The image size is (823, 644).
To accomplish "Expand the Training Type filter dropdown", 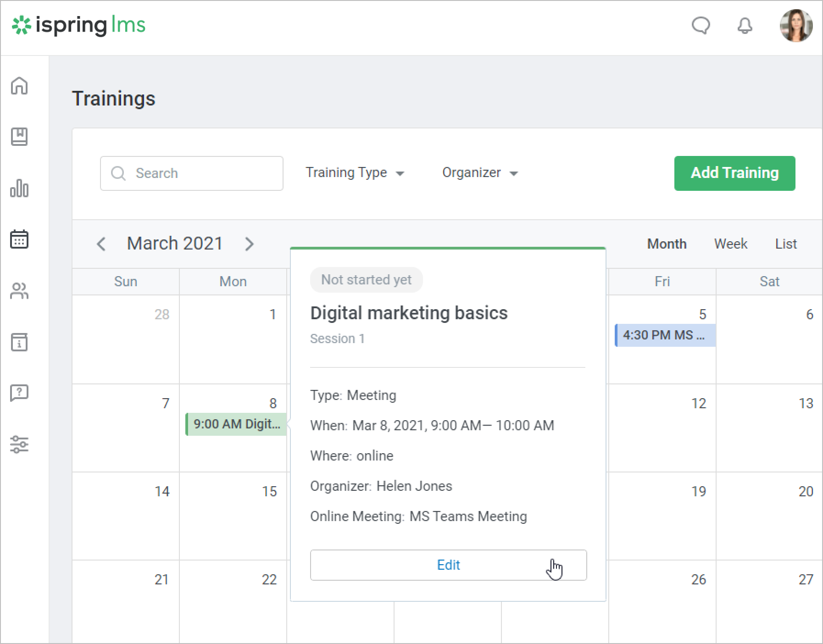I will 355,173.
